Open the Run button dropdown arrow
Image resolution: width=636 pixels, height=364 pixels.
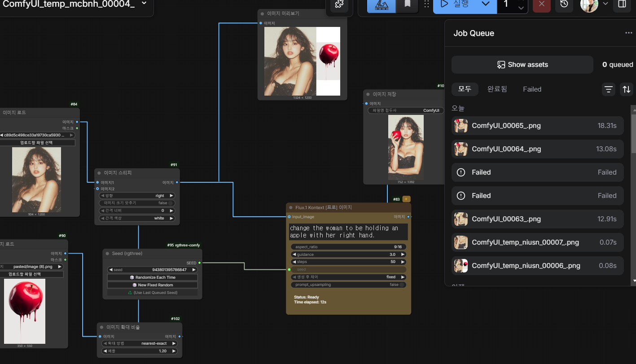tap(486, 4)
